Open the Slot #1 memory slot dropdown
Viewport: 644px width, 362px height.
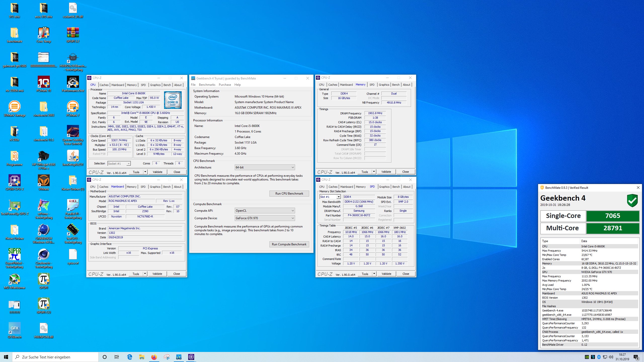(330, 197)
